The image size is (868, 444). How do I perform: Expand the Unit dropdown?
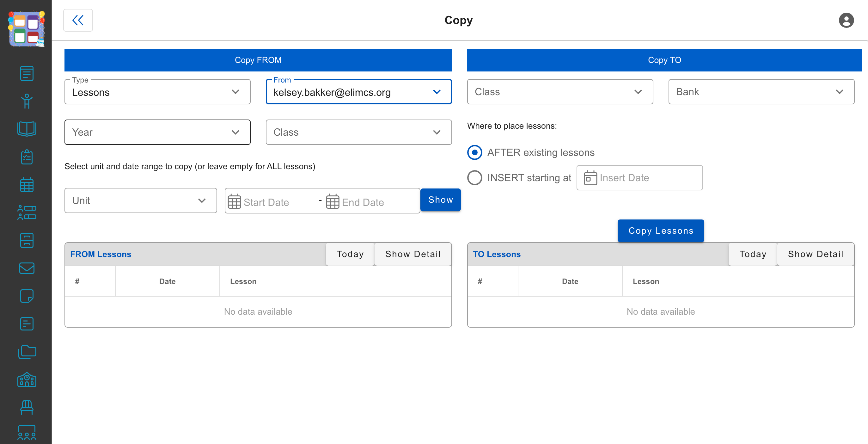coord(141,200)
